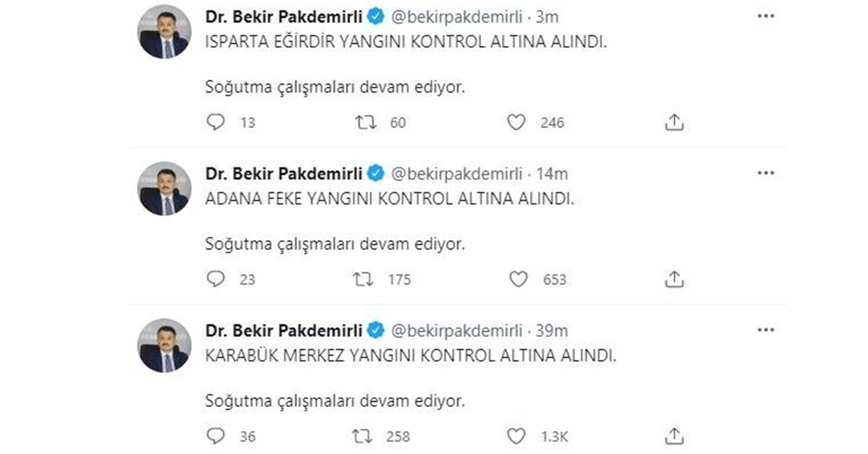The height and width of the screenshot is (454, 868).
Task: Reply to the Adana Feke tweet
Action: (x=216, y=279)
